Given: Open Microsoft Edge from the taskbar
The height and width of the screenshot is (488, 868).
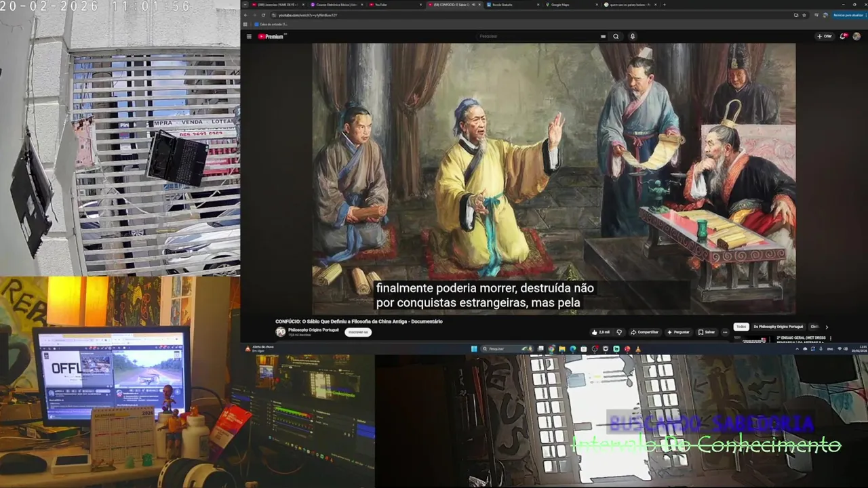Looking at the screenshot, I should [x=573, y=349].
